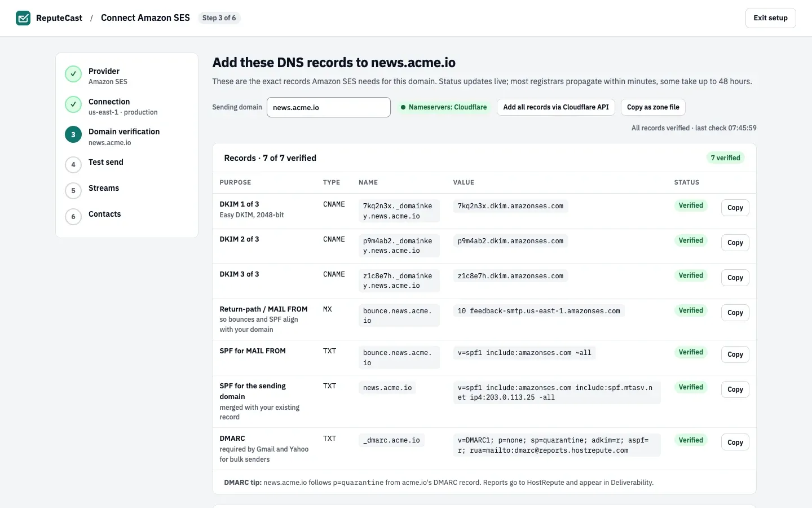Select the Domain verification step

[127, 137]
